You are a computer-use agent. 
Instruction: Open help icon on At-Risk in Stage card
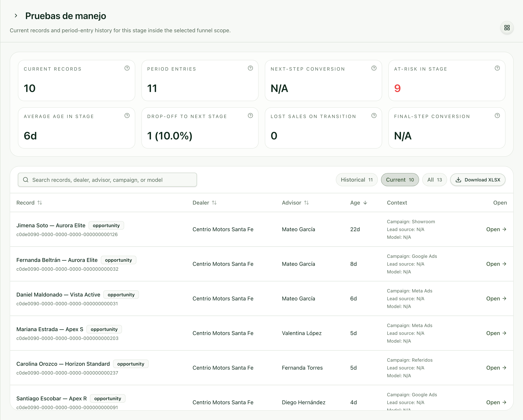tap(497, 68)
